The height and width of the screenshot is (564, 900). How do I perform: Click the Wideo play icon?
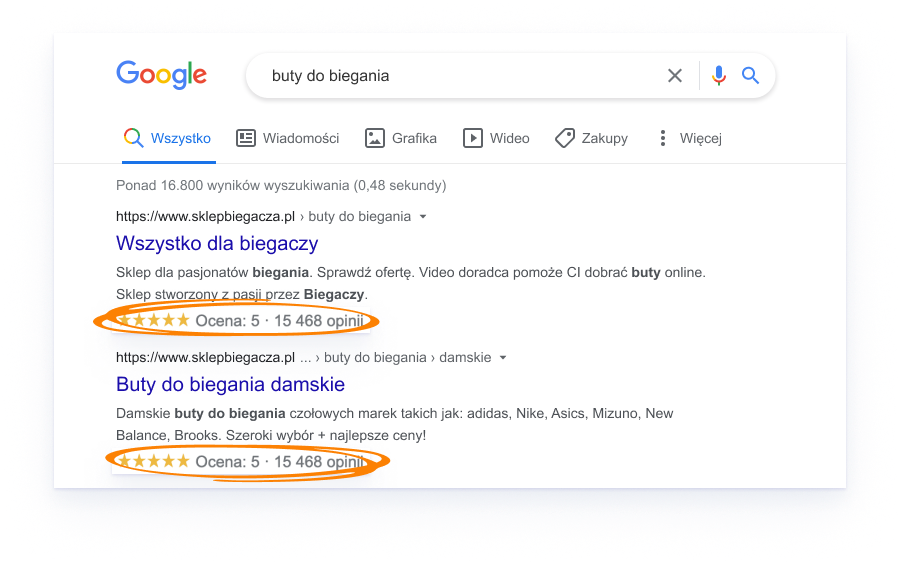[x=473, y=138]
